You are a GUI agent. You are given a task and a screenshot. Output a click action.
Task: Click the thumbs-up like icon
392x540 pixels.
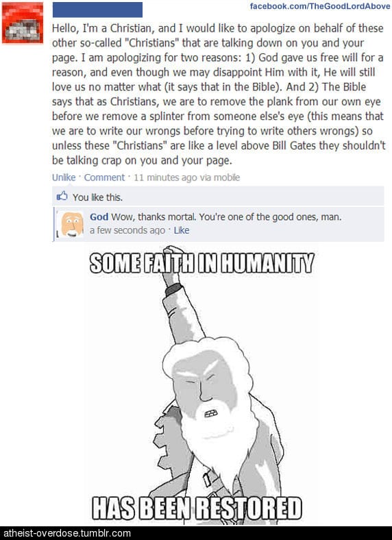tap(62, 196)
